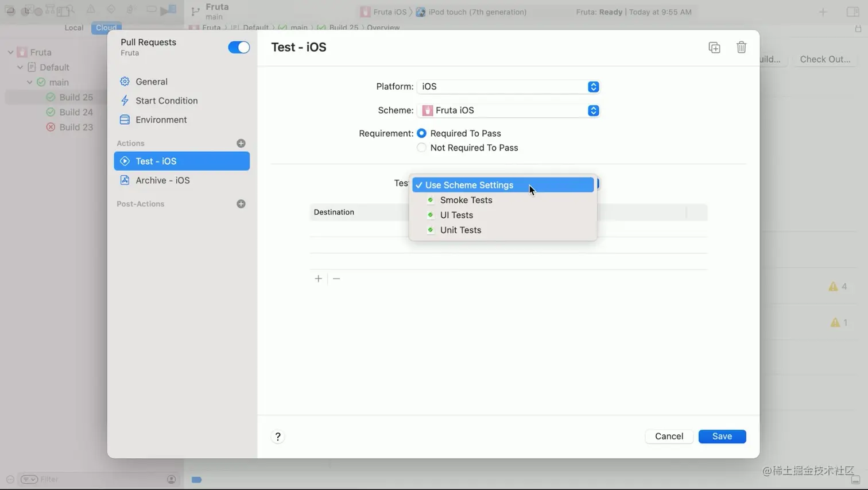
Task: Add a new action with plus icon
Action: [241, 143]
